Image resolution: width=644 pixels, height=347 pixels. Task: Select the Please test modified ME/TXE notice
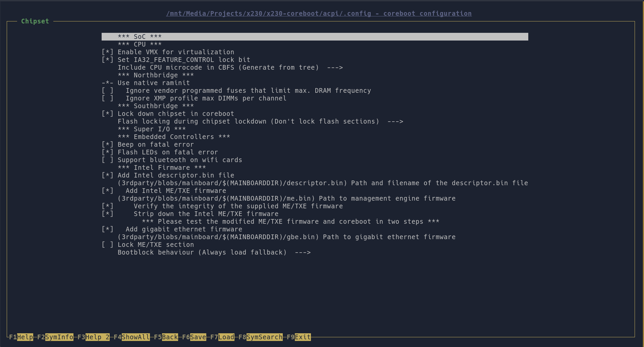click(x=291, y=221)
